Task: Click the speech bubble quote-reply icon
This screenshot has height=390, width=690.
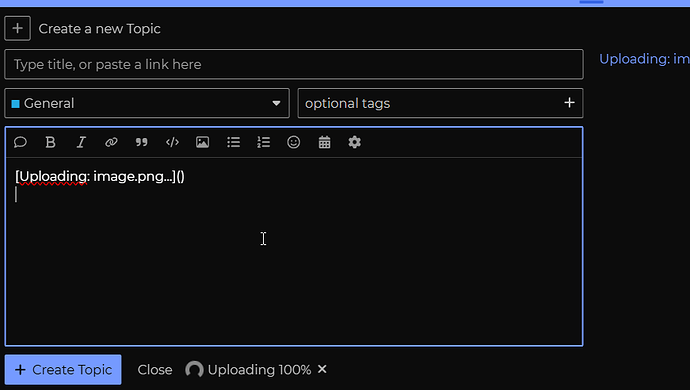Action: [x=20, y=142]
